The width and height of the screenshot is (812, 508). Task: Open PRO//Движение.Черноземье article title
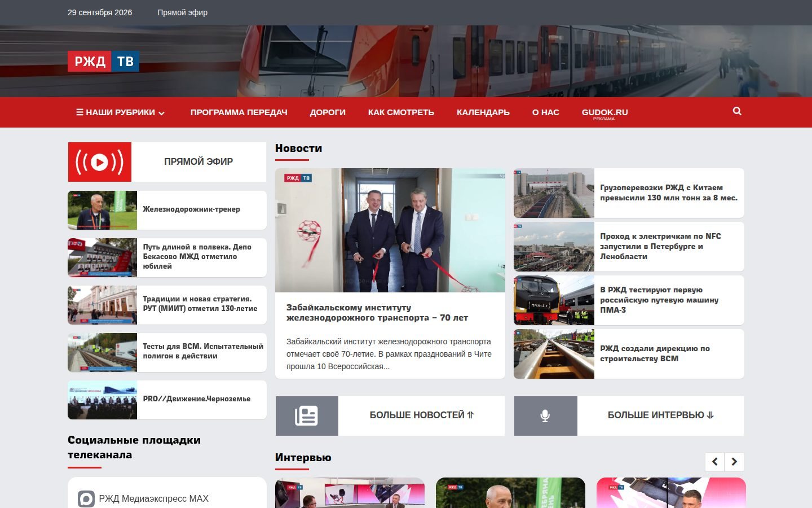coord(196,399)
